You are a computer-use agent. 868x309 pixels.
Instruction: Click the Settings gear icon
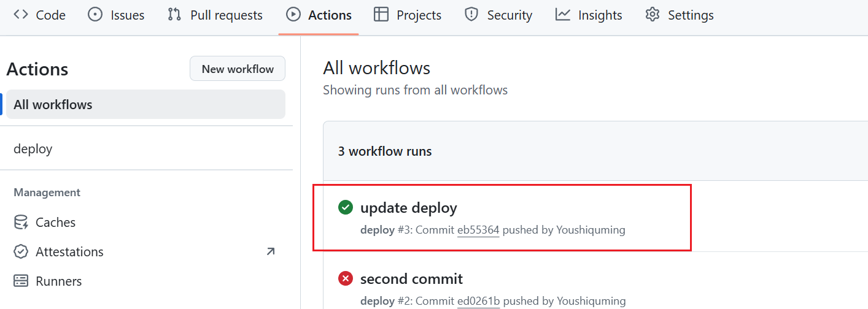coord(653,15)
